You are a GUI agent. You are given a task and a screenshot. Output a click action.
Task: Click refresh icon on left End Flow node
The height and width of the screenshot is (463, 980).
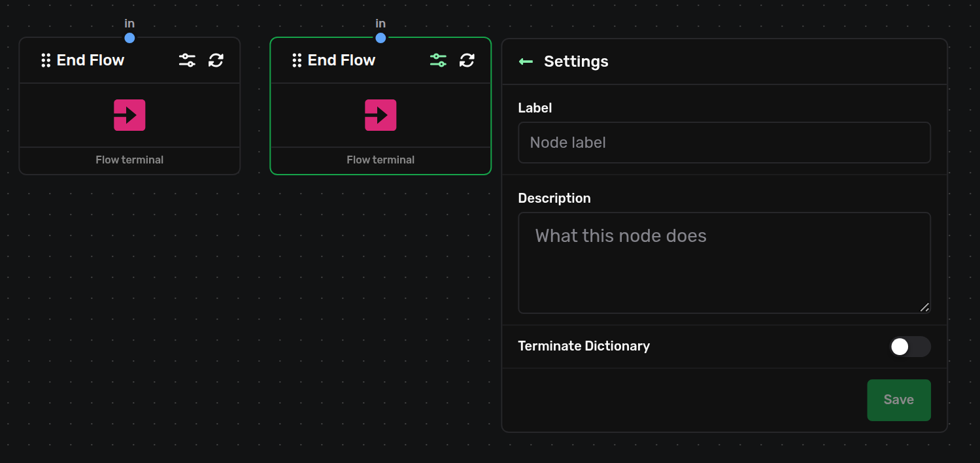point(216,60)
